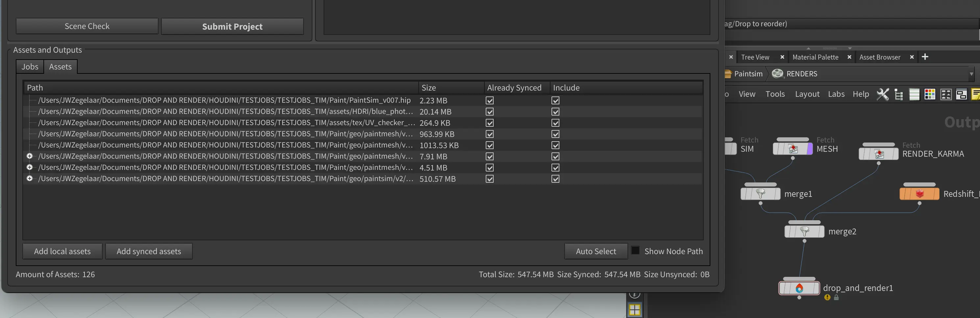Screen dimensions: 980x318
Task: Select the drop_and_render1 node icon
Action: pyautogui.click(x=799, y=288)
